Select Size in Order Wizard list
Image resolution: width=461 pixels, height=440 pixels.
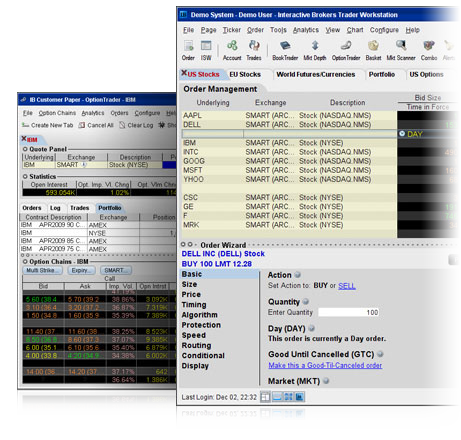[189, 284]
